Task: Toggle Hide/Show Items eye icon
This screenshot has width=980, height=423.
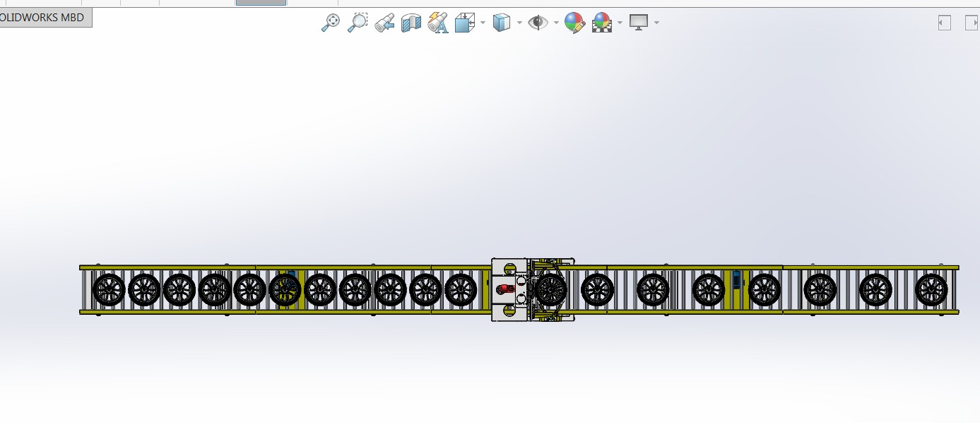Action: [538, 23]
